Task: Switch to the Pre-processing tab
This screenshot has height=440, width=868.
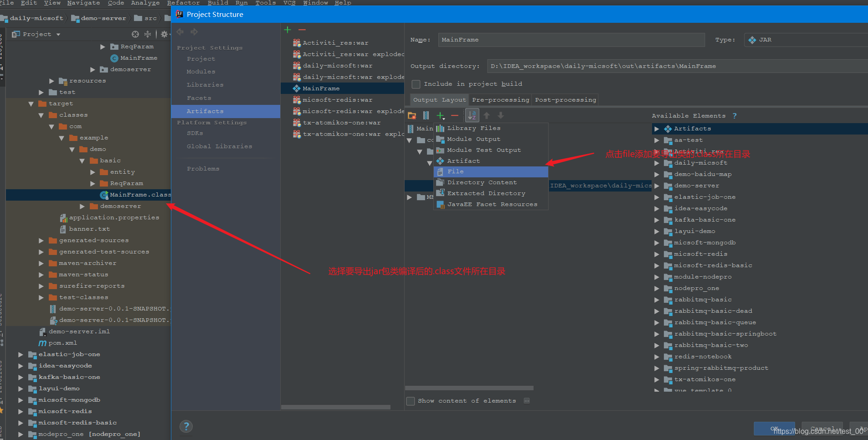Action: pyautogui.click(x=500, y=100)
